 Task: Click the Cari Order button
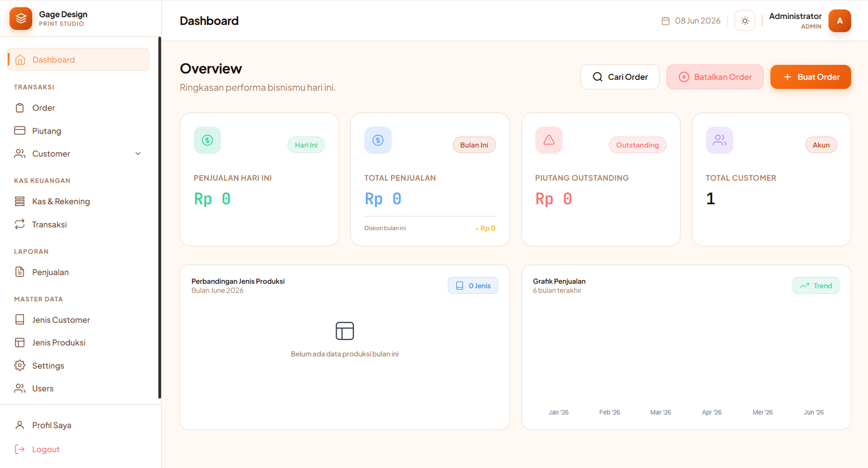[x=620, y=77]
